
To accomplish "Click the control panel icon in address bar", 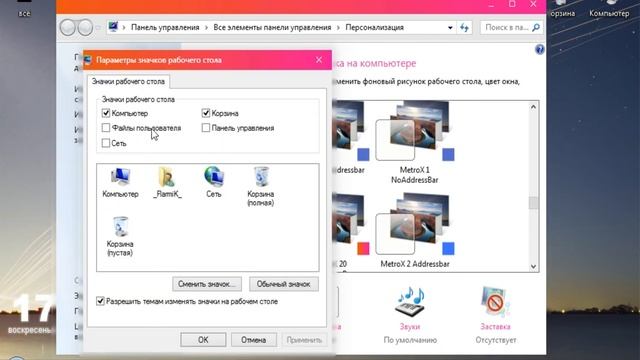I will (113, 27).
